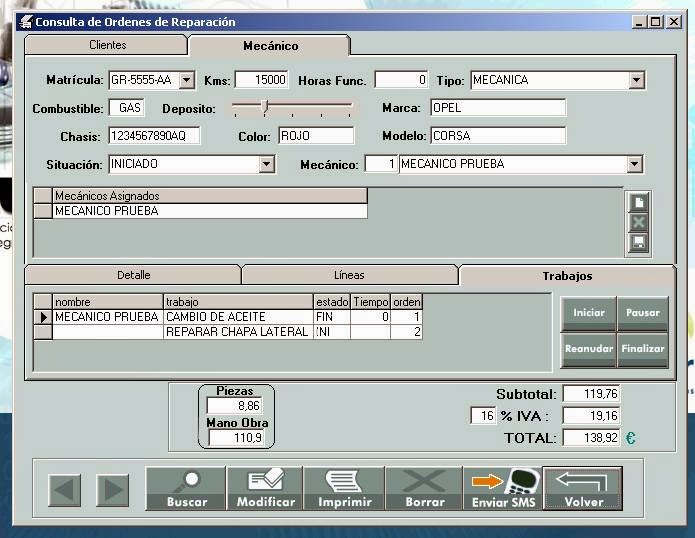Image resolution: width=695 pixels, height=538 pixels.
Task: Click row selector of REPARAR CHAPA LATERAL row
Action: coord(43,332)
